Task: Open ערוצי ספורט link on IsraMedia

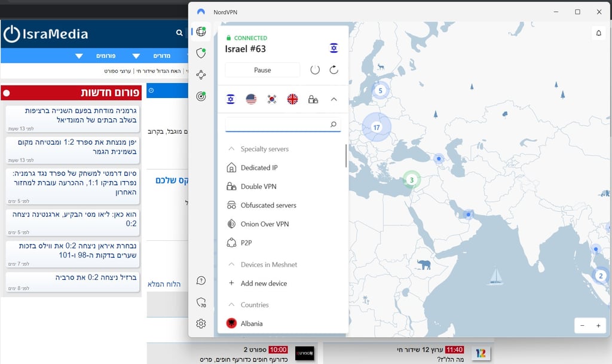Action: point(118,71)
